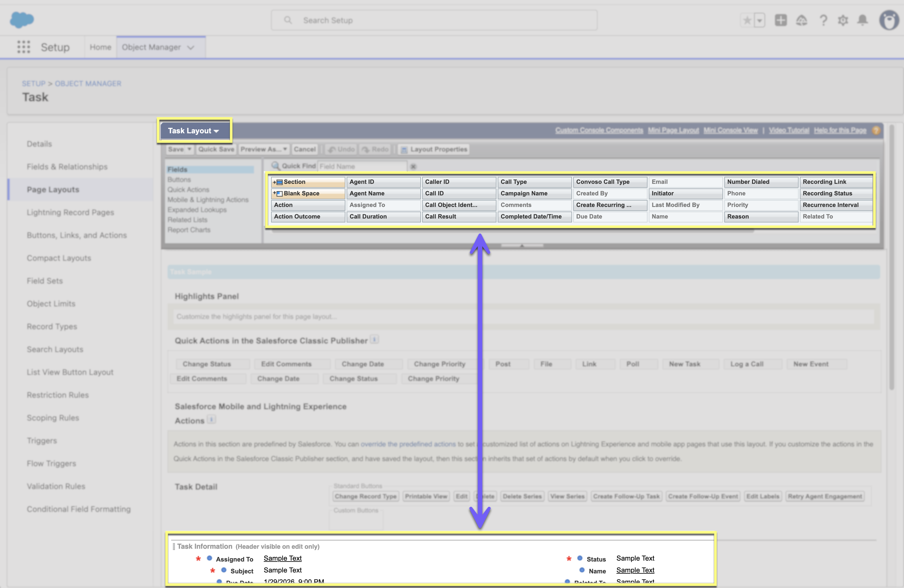904x588 pixels.
Task: Open the Video Tutorial link
Action: (789, 131)
